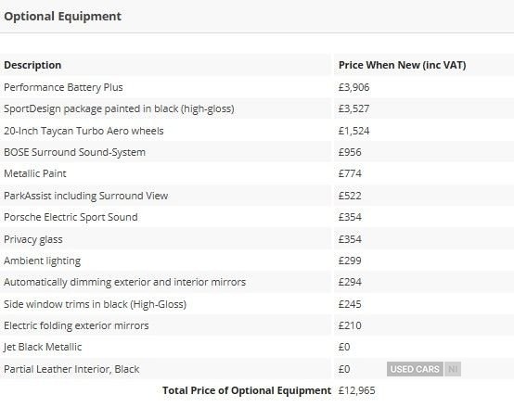The width and height of the screenshot is (514, 420).
Task: Click the £12,965 total price value
Action: [x=357, y=390]
